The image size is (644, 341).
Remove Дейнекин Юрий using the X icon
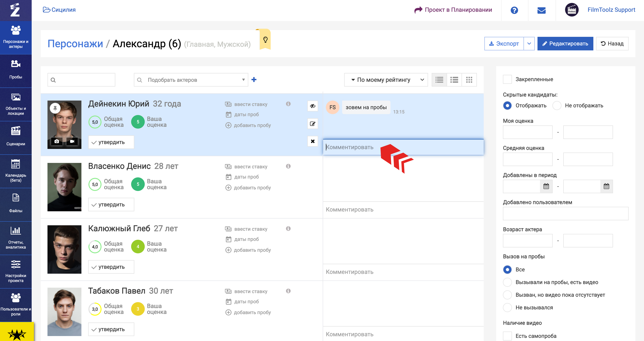pos(313,141)
